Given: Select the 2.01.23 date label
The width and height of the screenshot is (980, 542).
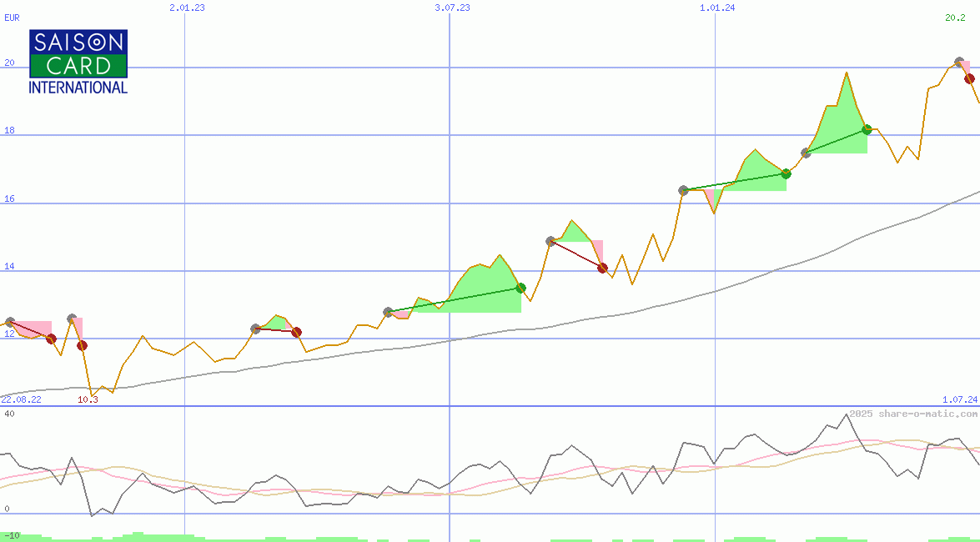Looking at the screenshot, I should click(187, 8).
